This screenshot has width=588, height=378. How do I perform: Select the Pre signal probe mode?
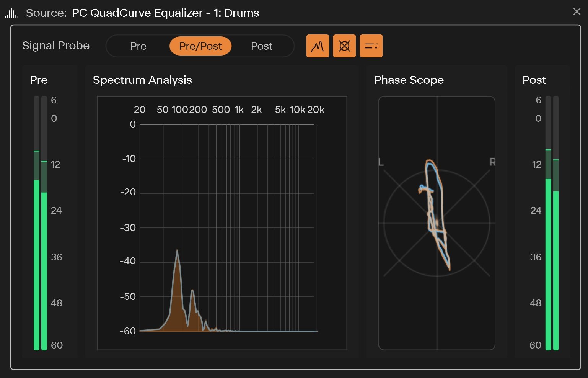click(138, 46)
